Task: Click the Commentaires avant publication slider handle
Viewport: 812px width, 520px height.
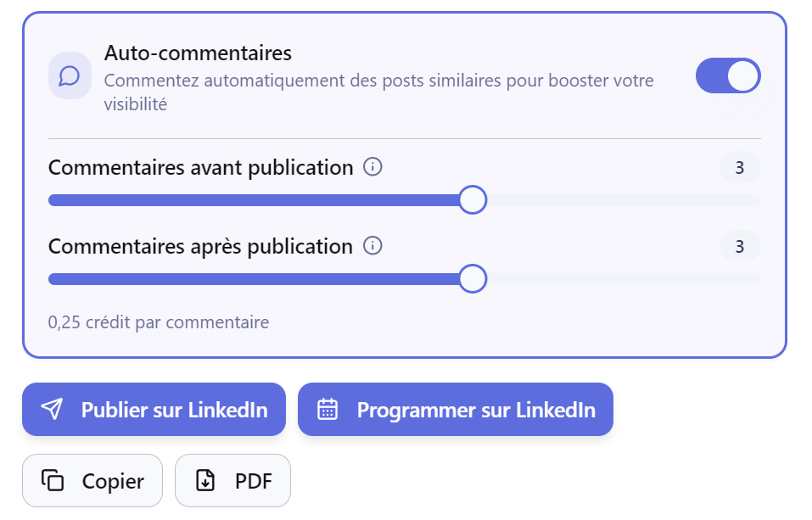Action: pos(473,200)
